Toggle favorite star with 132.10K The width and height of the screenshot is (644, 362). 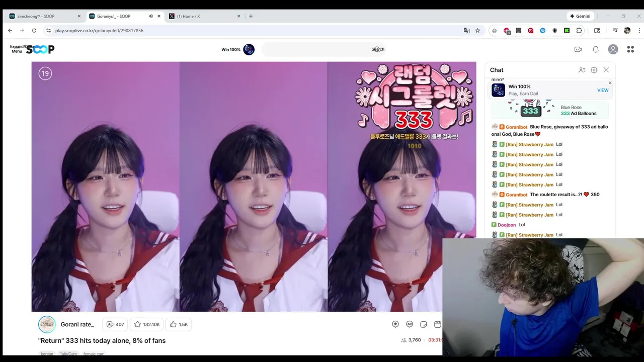(x=146, y=324)
